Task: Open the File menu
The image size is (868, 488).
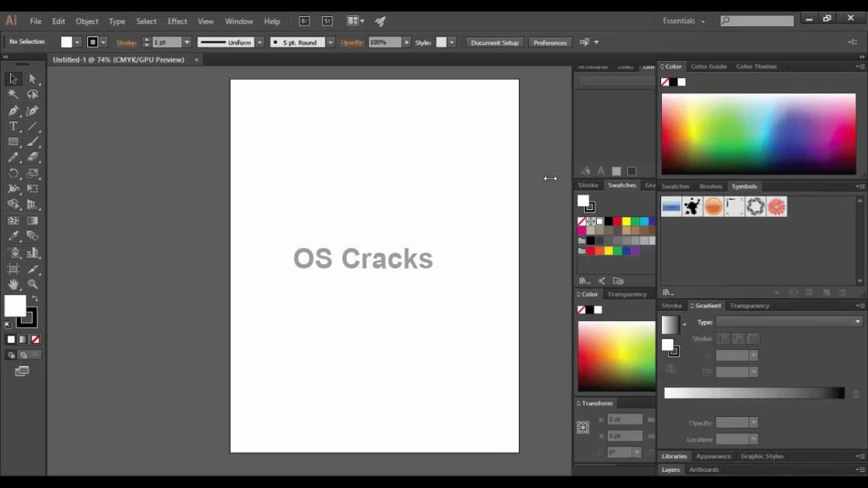Action: pyautogui.click(x=36, y=21)
